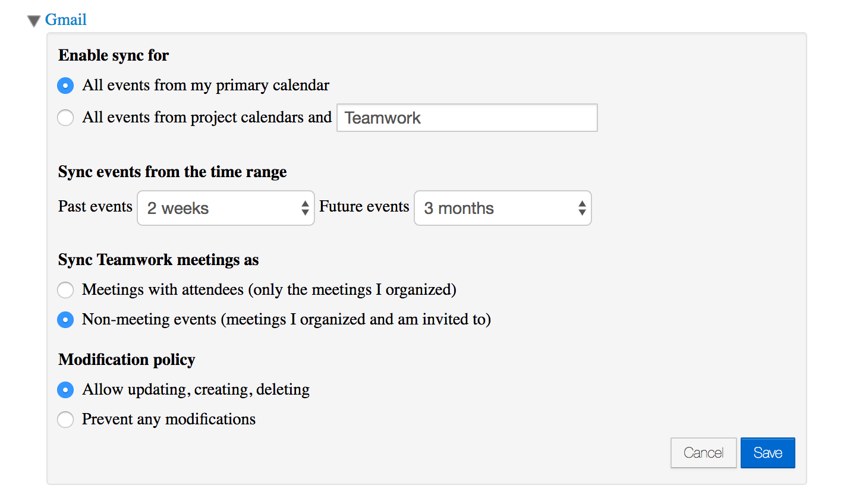Choose Meetings with attendees radio button

pos(65,290)
